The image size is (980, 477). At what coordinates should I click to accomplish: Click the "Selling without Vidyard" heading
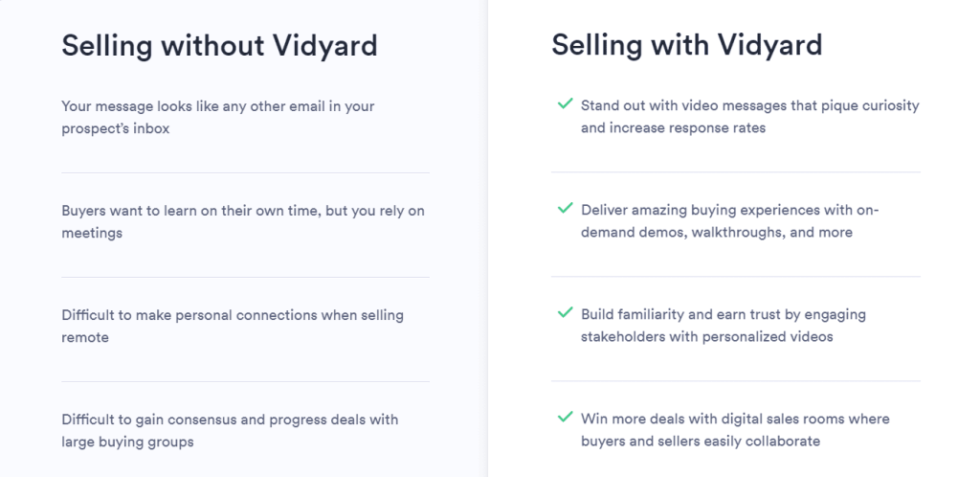pyautogui.click(x=219, y=45)
